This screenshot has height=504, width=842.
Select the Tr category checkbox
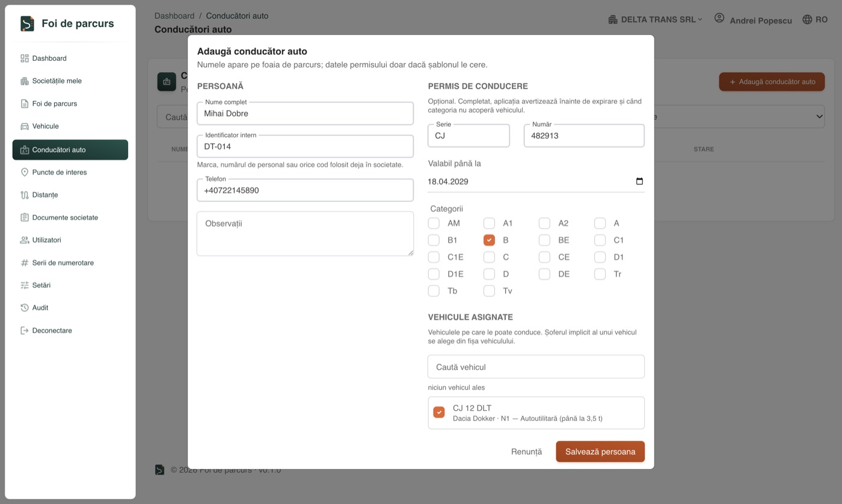pos(600,274)
